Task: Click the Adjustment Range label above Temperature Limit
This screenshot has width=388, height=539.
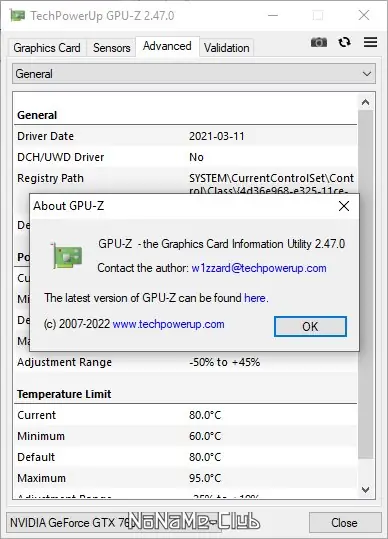Action: coord(64,362)
